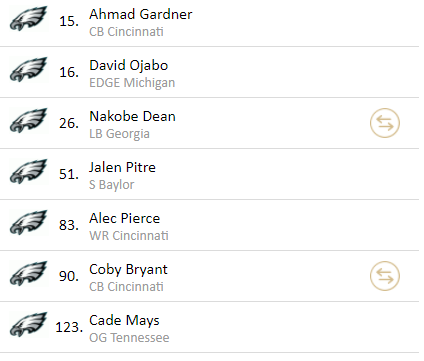The height and width of the screenshot is (361, 424).
Task: Click the pick number 123 label
Action: (69, 327)
